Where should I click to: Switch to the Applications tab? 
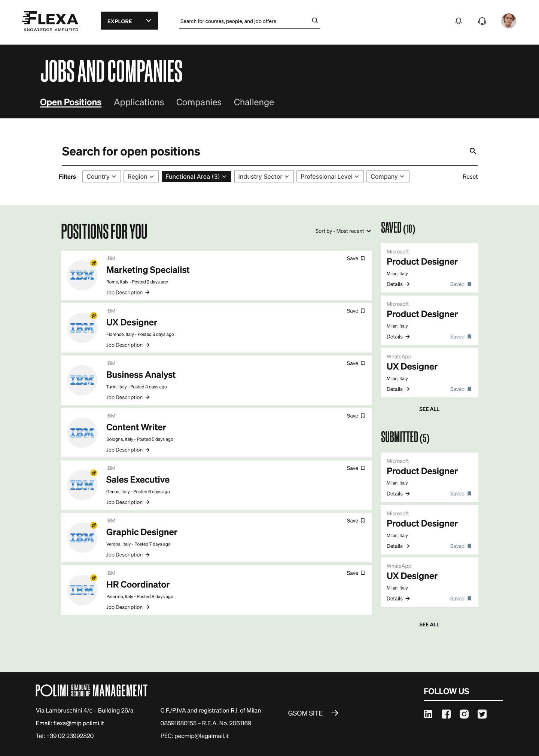coord(139,102)
